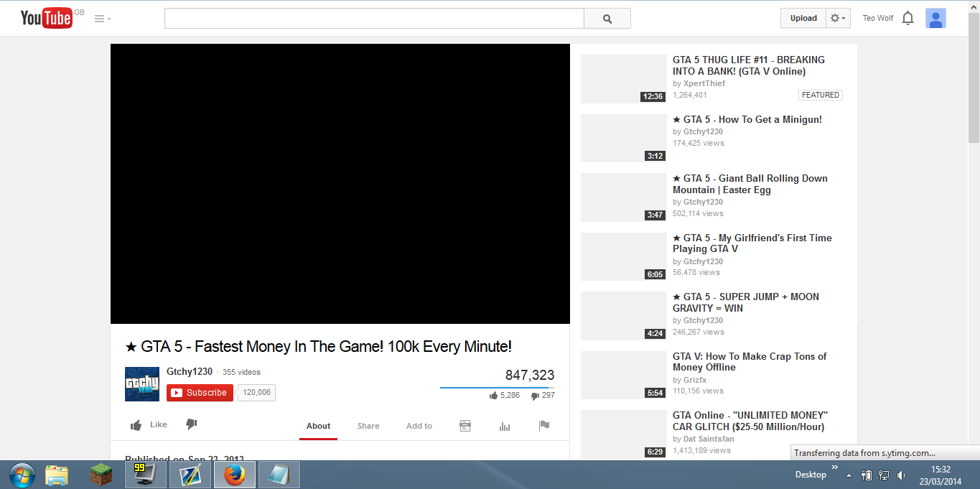Click the like/dislike ratio bar
Viewport: 980px width, 489px height.
(498, 388)
